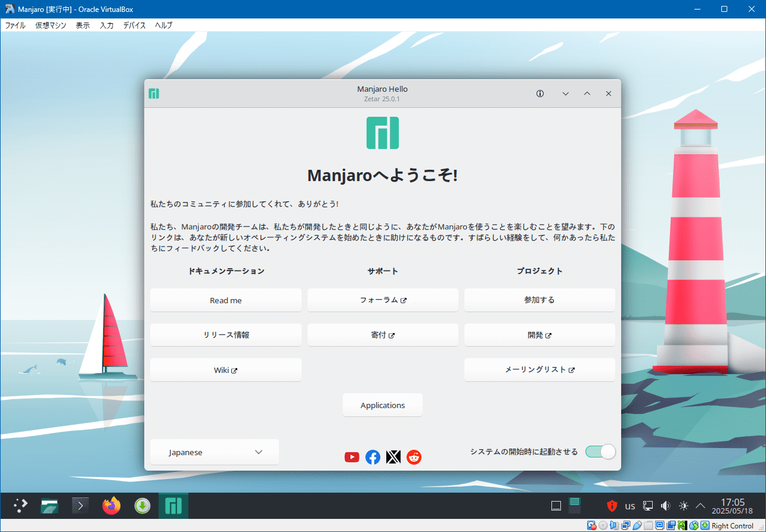Click the ドキュメンテーション column heading
Image resolution: width=766 pixels, height=532 pixels.
coord(226,271)
